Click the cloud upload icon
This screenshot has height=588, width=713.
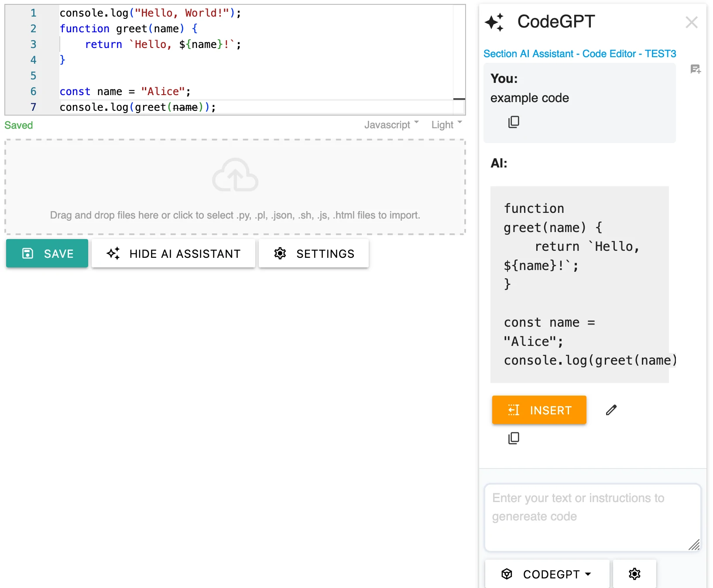click(235, 175)
